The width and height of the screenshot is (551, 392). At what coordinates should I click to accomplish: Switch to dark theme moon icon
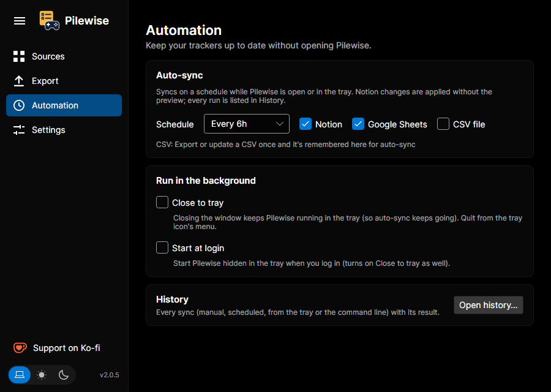tap(64, 375)
